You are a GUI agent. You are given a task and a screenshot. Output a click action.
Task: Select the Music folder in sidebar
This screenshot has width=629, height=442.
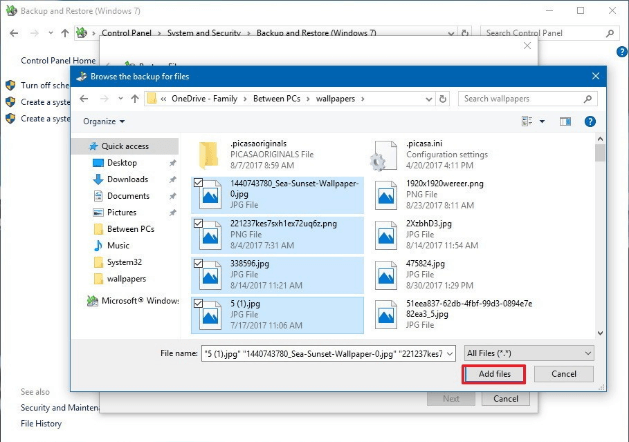point(118,245)
